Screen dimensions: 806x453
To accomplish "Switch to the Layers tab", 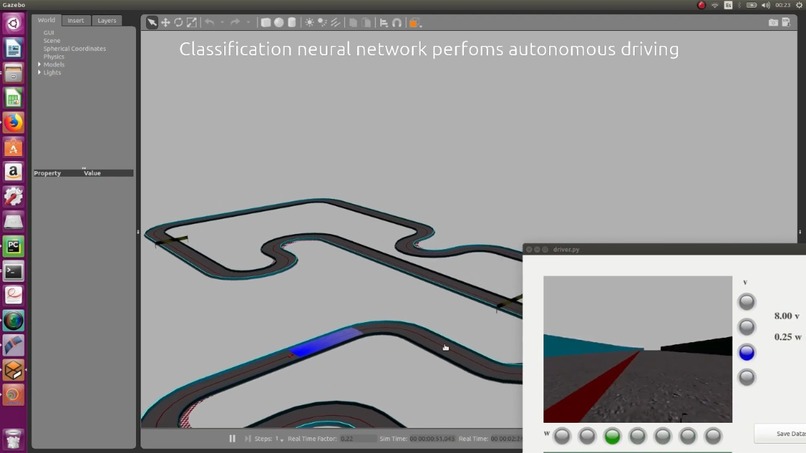I will (107, 21).
